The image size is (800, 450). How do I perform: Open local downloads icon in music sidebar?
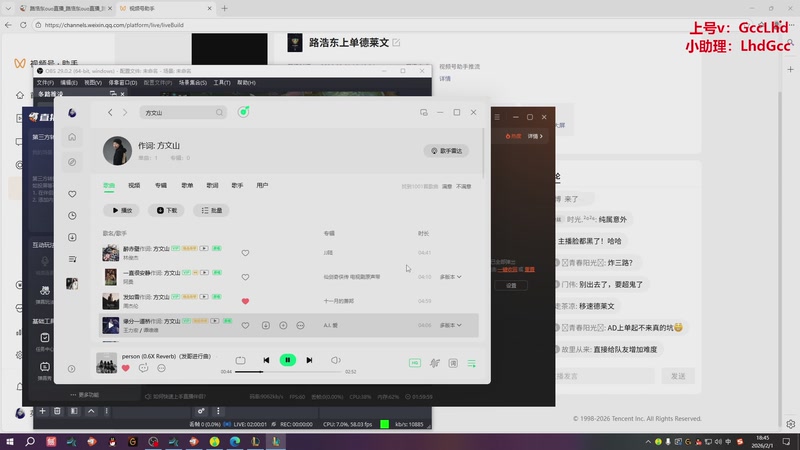[x=72, y=237]
